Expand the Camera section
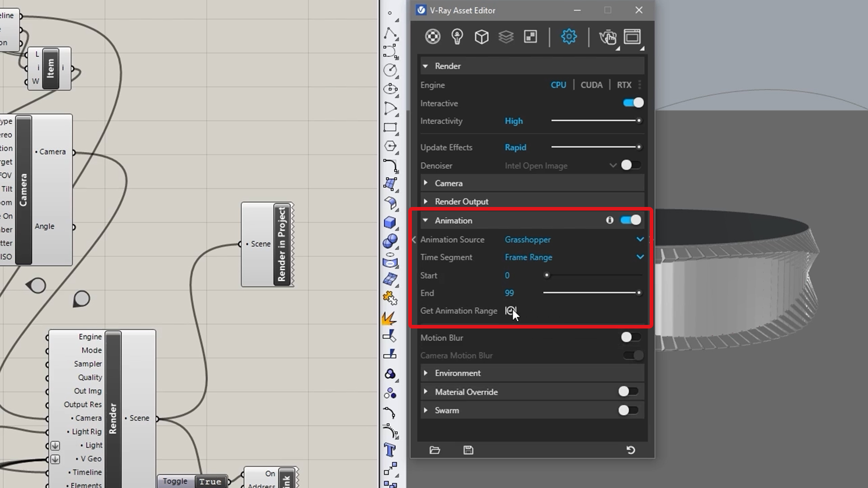The width and height of the screenshot is (868, 488). pos(425,183)
